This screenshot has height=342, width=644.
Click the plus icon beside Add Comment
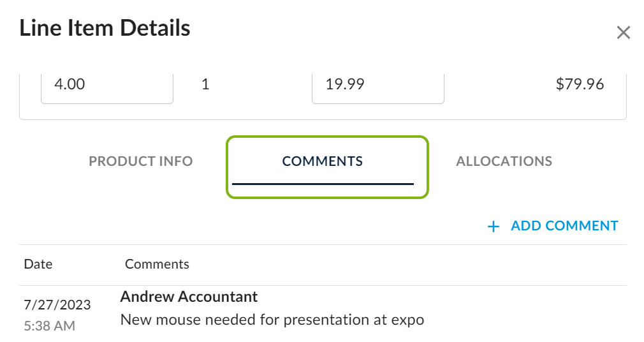coord(493,227)
